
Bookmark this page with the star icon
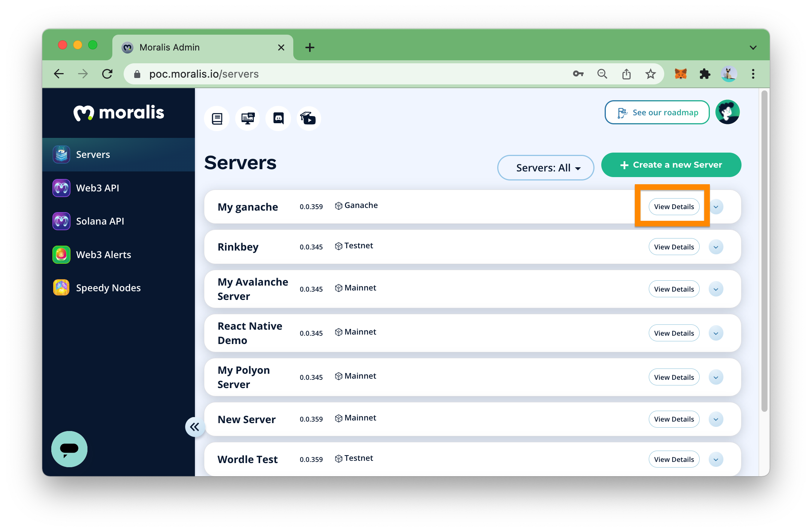point(651,74)
